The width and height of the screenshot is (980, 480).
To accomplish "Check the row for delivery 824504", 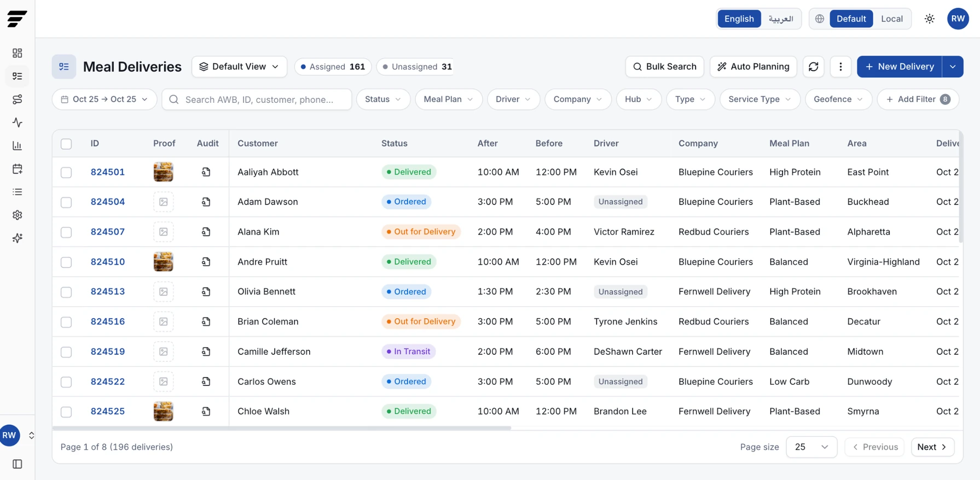I will tap(66, 202).
